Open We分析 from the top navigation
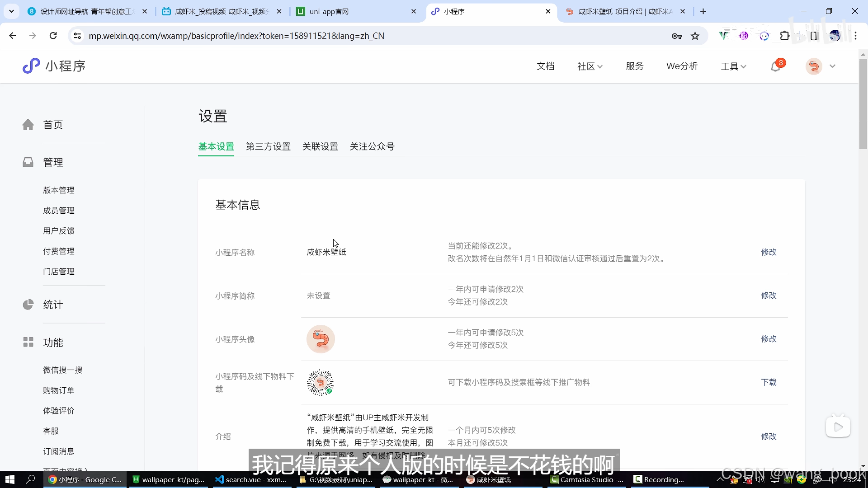This screenshot has height=488, width=868. pyautogui.click(x=682, y=66)
